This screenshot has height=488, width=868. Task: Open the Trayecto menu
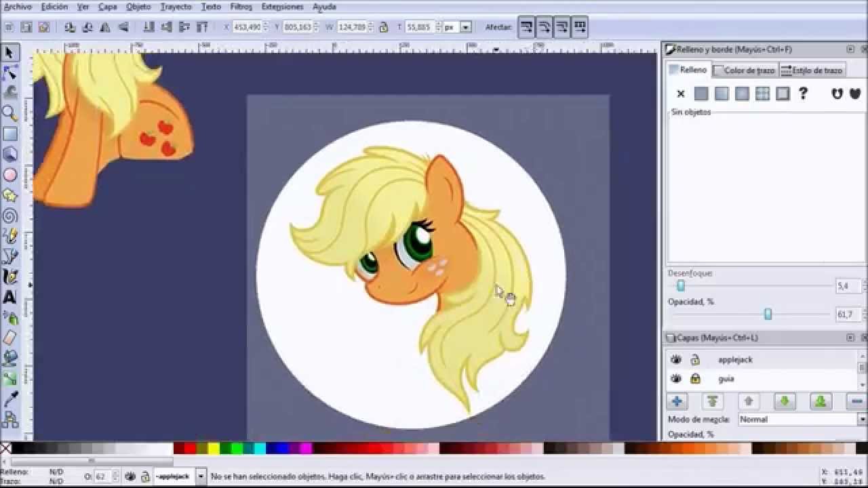176,7
